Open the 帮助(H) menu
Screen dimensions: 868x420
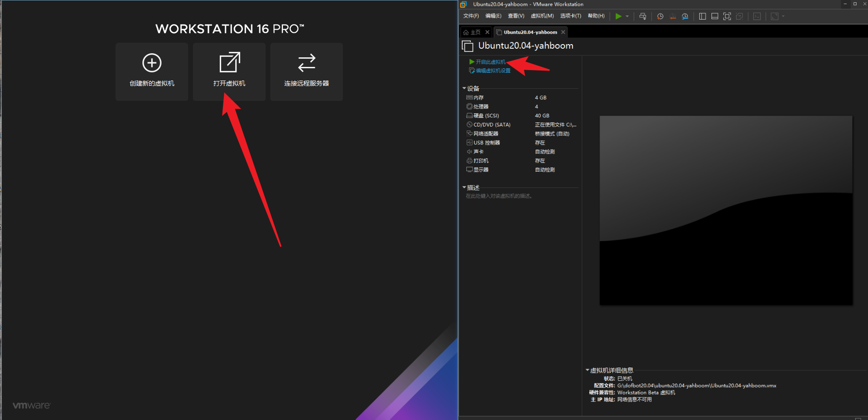pos(596,16)
